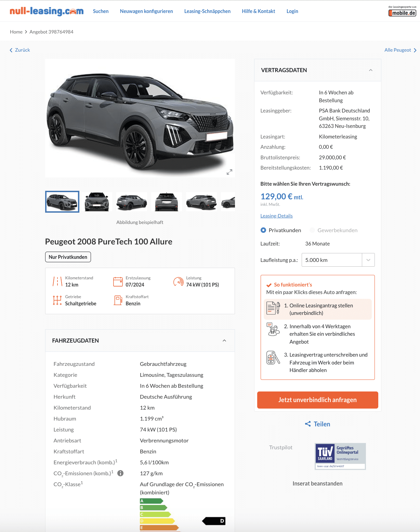Select the Privatkunden radio button
The height and width of the screenshot is (532, 420).
[263, 230]
